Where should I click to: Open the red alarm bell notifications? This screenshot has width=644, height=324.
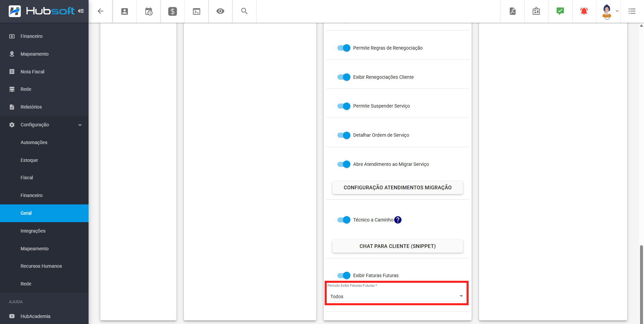[x=584, y=11]
